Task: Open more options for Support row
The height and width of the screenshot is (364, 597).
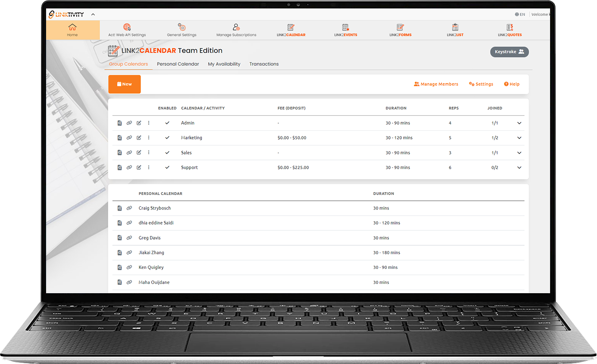Action: pos(149,168)
